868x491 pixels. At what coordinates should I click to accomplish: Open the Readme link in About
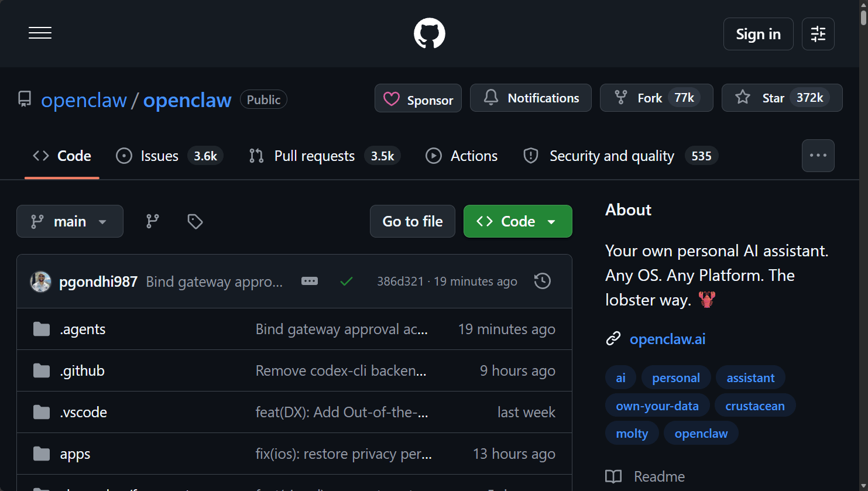(x=645, y=476)
